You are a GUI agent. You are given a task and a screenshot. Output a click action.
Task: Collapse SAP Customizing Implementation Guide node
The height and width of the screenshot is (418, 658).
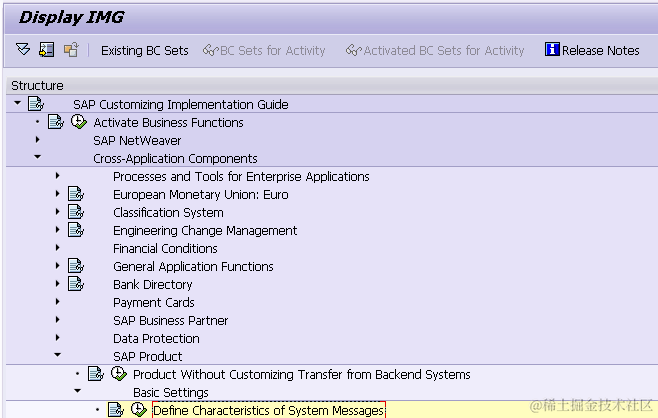[17, 103]
